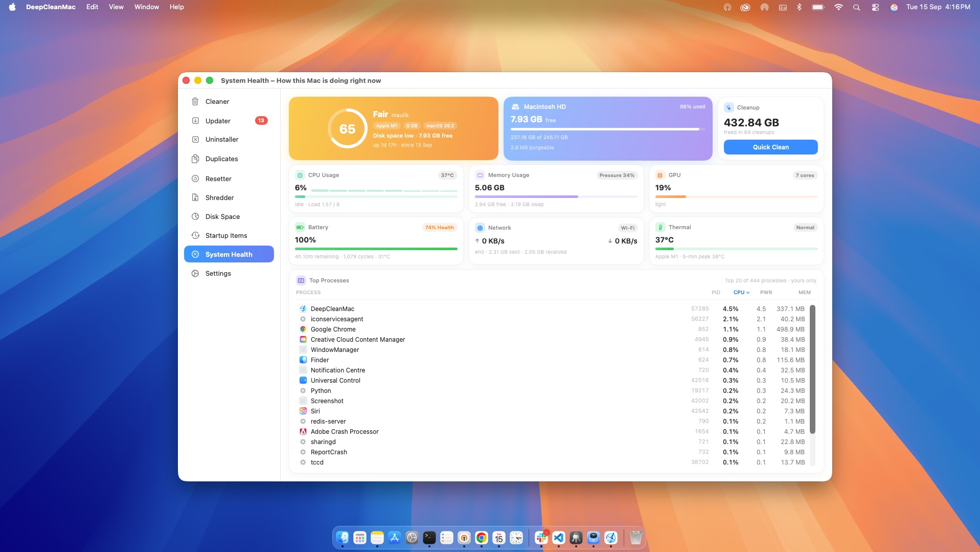Sort processes by CPU column dropdown
980x552 pixels.
[x=741, y=293]
